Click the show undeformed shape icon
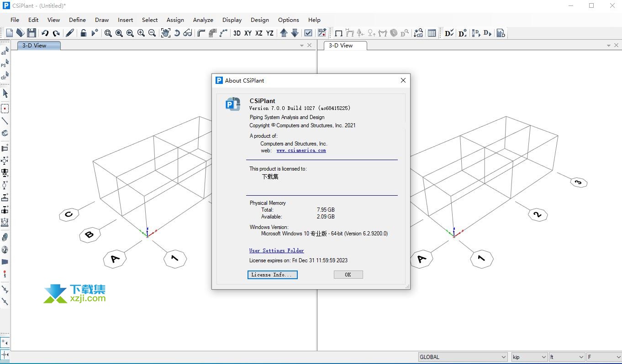This screenshot has width=622, height=364. (338, 33)
